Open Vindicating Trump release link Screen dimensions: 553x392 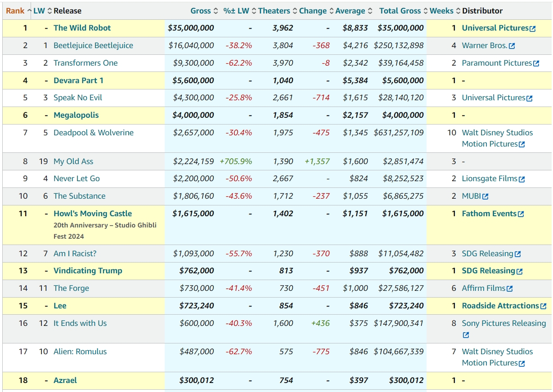tap(88, 271)
